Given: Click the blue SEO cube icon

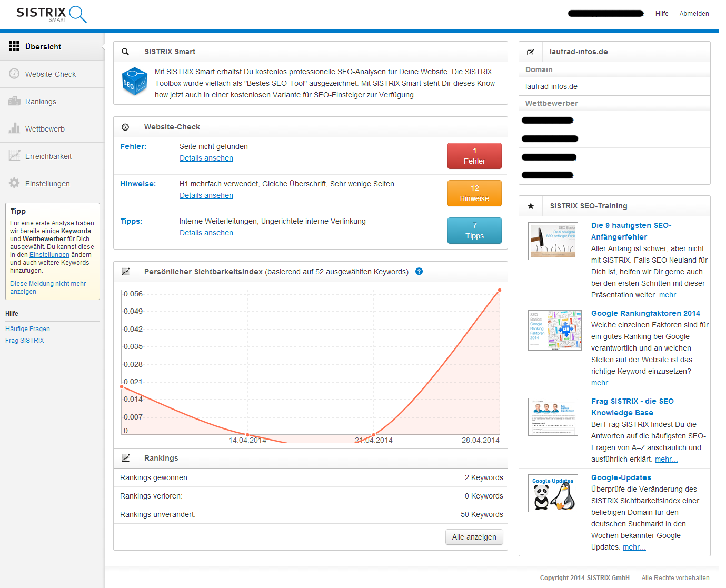Looking at the screenshot, I should (134, 81).
